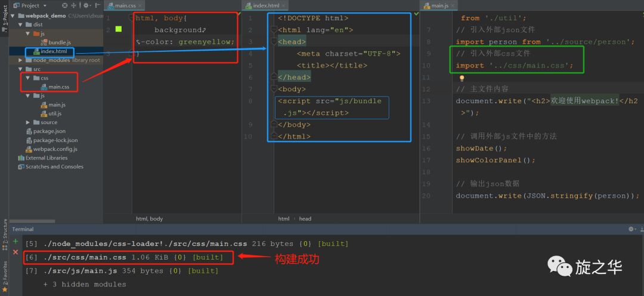
Task: Click 'showColorPanel();' line in main.js
Action: click(x=496, y=161)
